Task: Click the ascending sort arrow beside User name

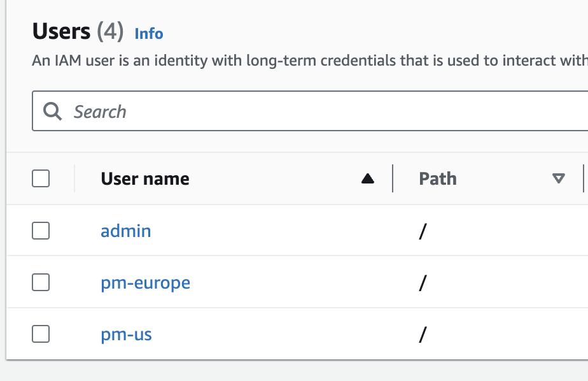Action: click(368, 179)
